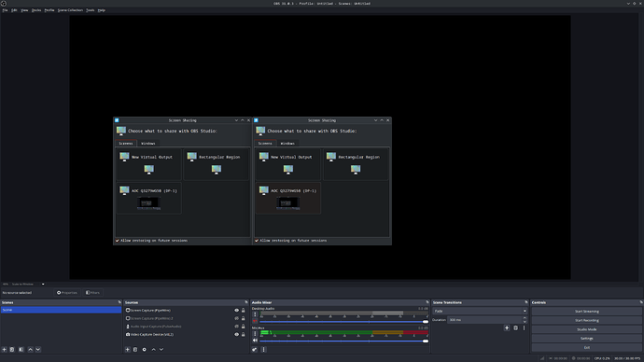Viewport: 644px width, 362px height.
Task: Lock the Video Capture Device source
Action: click(x=244, y=335)
